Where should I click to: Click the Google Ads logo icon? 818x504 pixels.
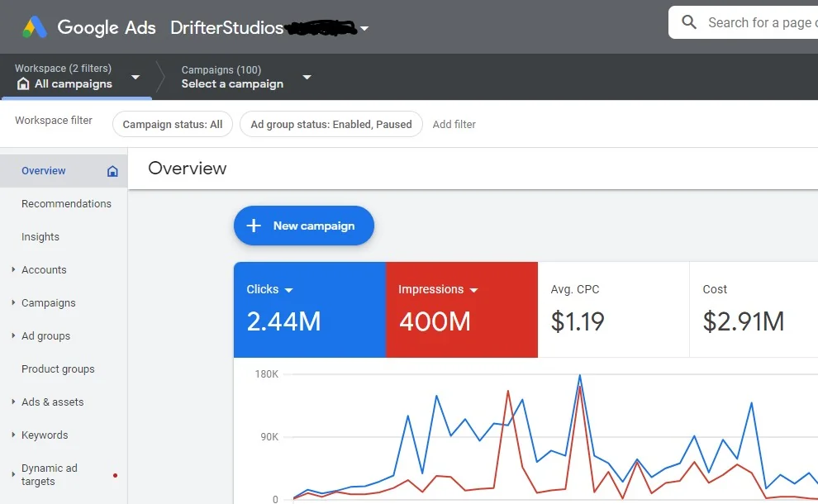[x=35, y=27]
